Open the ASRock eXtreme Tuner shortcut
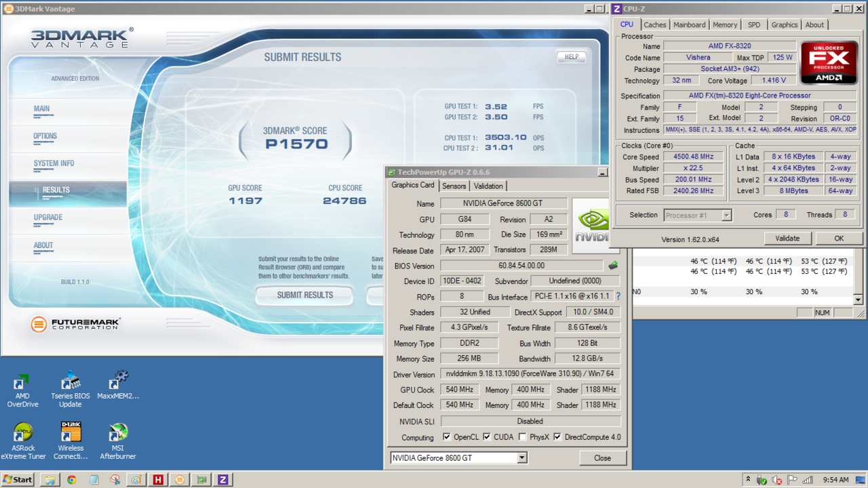Screen dimensions: 868x488 point(23,441)
